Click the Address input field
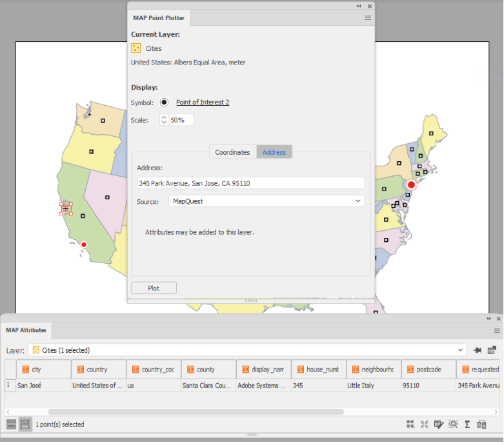The image size is (504, 445). (251, 183)
